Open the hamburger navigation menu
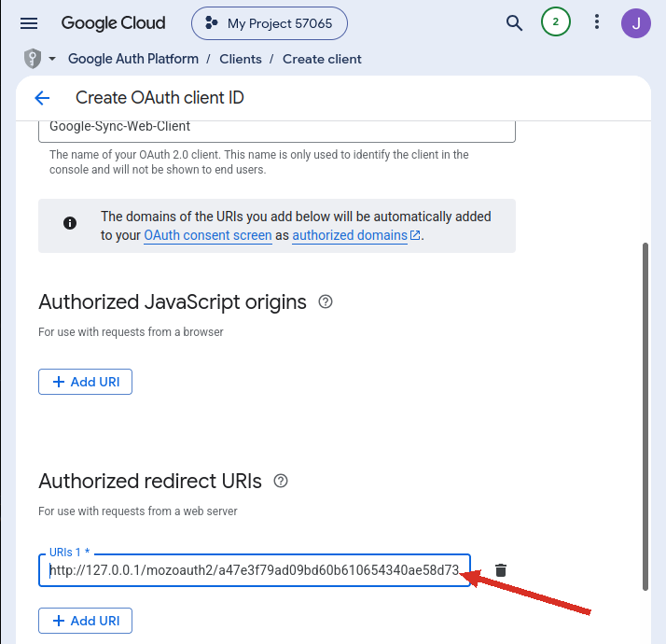The image size is (666, 644). pyautogui.click(x=29, y=23)
